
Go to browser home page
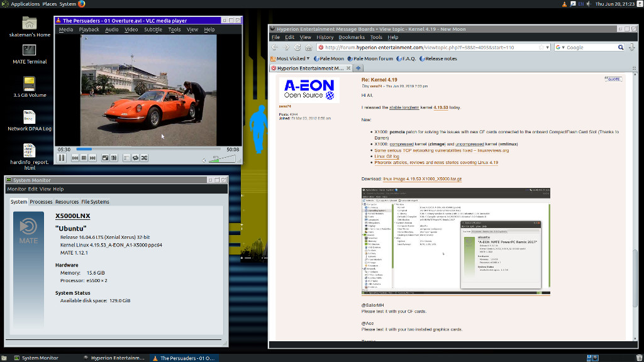308,48
